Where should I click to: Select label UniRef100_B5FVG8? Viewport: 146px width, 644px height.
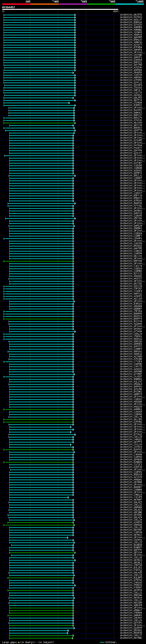[131, 261]
